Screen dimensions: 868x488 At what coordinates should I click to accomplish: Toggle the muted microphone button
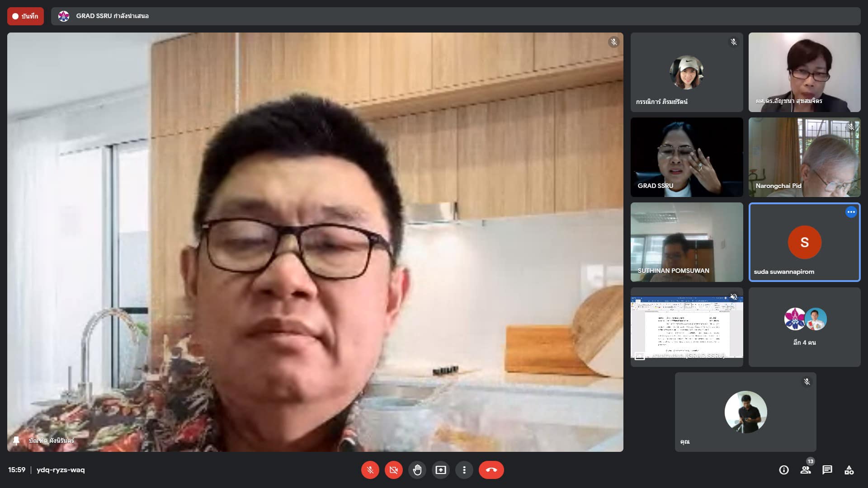click(370, 470)
